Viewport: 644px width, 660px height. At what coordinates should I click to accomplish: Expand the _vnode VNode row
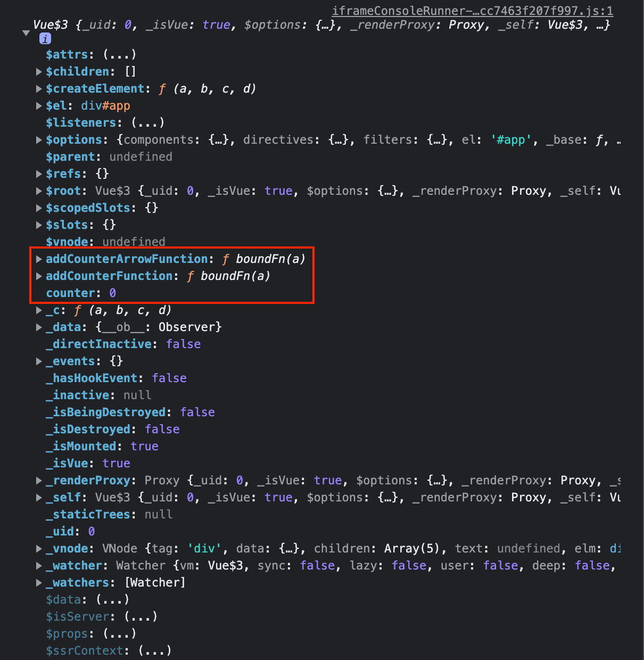pyautogui.click(x=39, y=548)
